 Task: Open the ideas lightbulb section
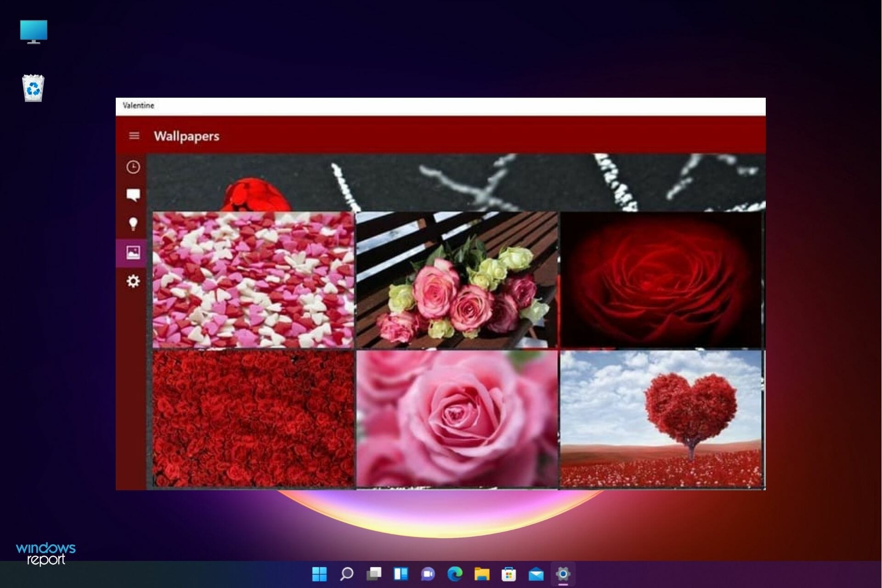pyautogui.click(x=133, y=224)
